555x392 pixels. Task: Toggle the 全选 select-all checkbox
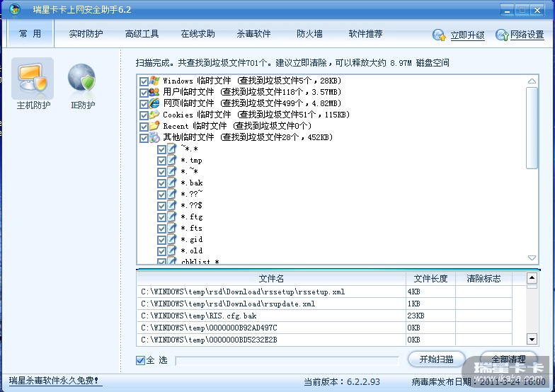click(140, 360)
